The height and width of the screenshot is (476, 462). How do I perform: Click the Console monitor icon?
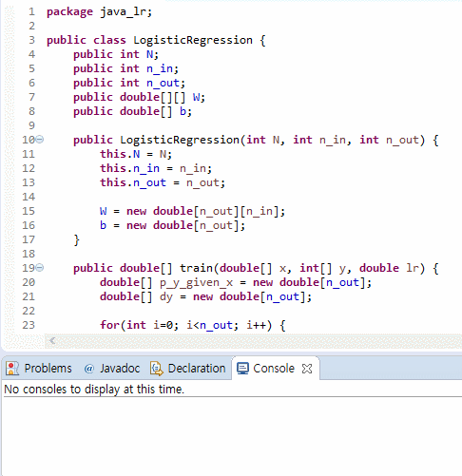tap(243, 369)
